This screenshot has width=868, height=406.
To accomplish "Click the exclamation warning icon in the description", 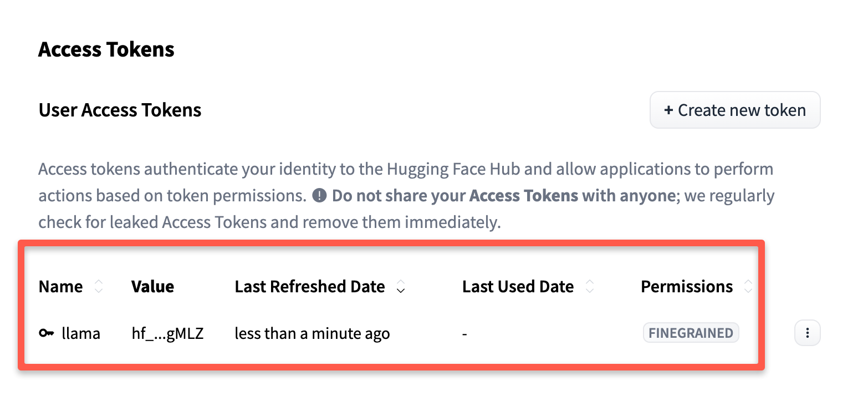I will coord(319,195).
